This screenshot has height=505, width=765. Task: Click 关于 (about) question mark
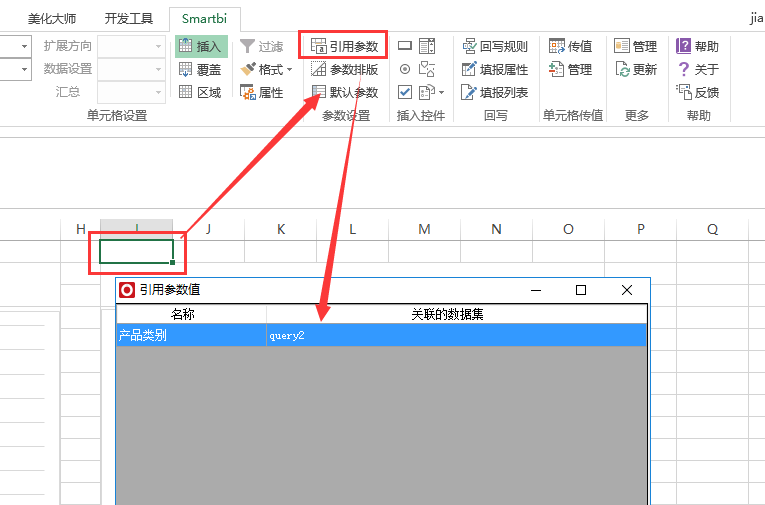pos(697,70)
